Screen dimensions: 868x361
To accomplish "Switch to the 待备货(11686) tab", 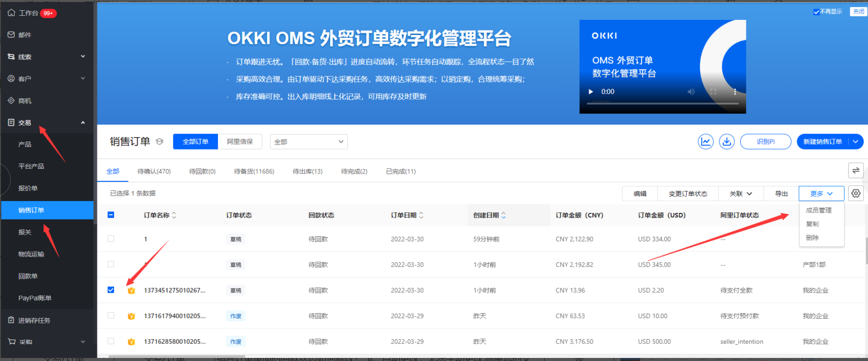I will [x=254, y=171].
